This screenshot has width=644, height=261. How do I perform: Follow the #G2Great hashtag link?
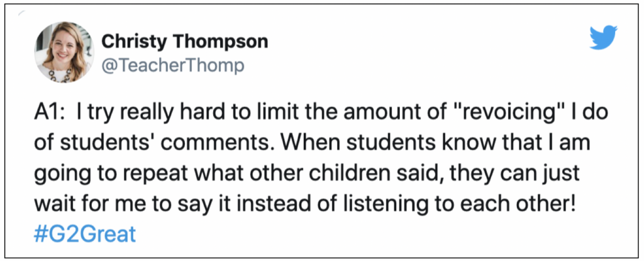coord(85,235)
